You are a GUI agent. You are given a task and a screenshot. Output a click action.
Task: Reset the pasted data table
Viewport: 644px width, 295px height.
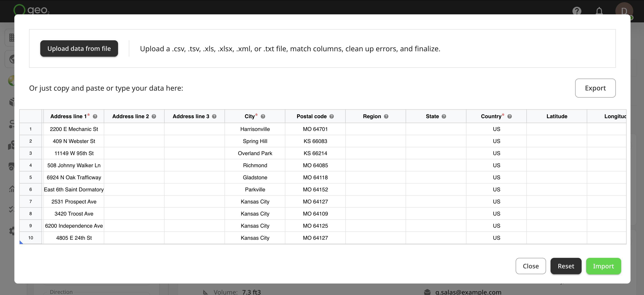566,266
